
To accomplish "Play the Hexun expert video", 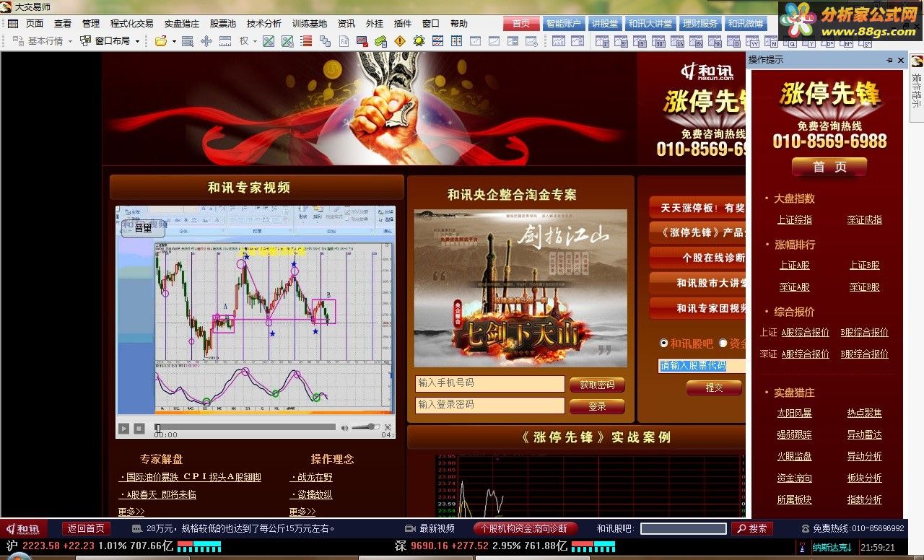I will 123,429.
